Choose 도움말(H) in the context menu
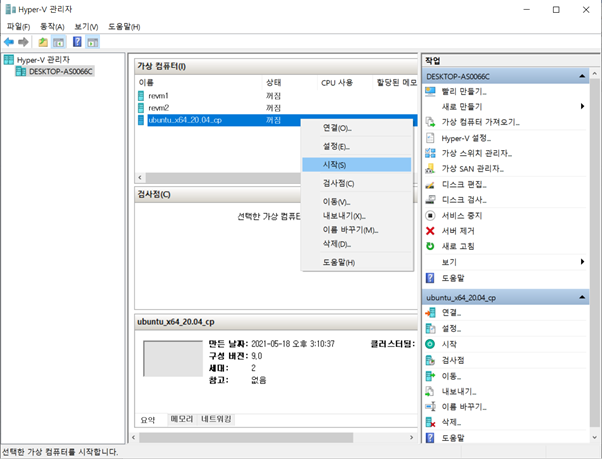 357,263
